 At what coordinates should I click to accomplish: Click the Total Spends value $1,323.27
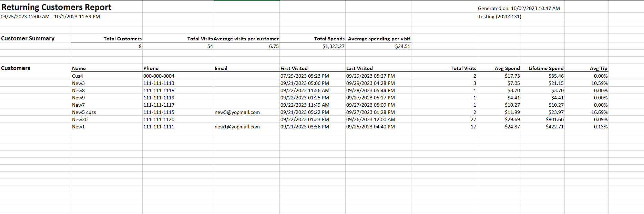pyautogui.click(x=333, y=46)
